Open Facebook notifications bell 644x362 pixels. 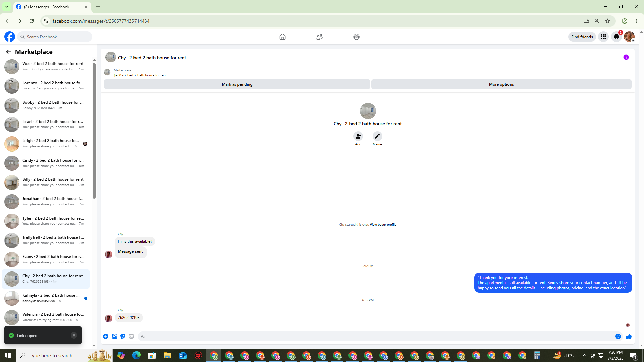pyautogui.click(x=616, y=37)
